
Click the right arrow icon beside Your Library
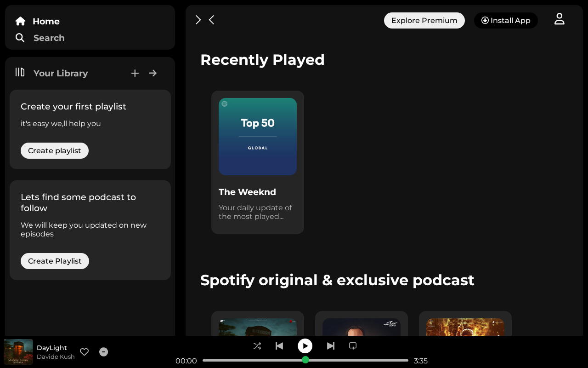pyautogui.click(x=153, y=73)
